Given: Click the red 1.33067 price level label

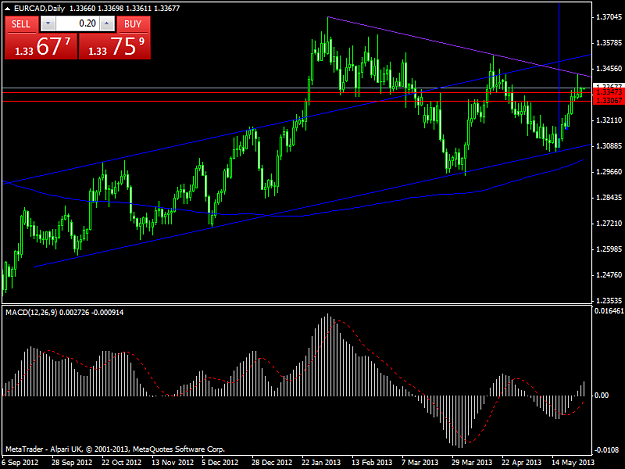Looking at the screenshot, I should click(608, 101).
